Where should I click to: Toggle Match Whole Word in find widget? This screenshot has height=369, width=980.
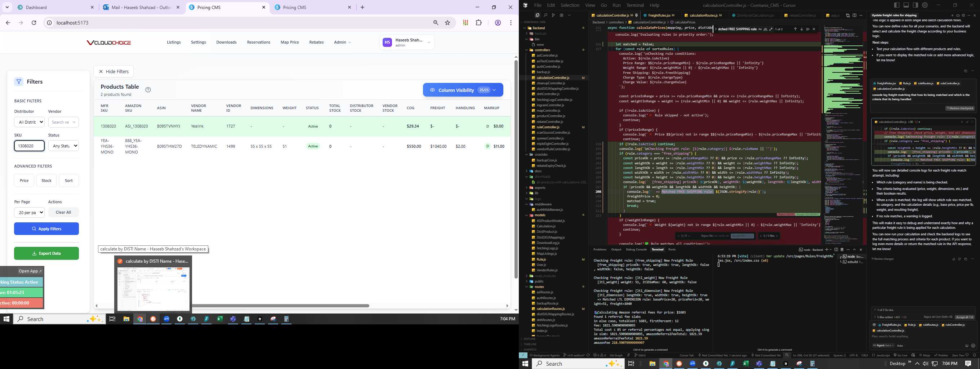pos(766,29)
